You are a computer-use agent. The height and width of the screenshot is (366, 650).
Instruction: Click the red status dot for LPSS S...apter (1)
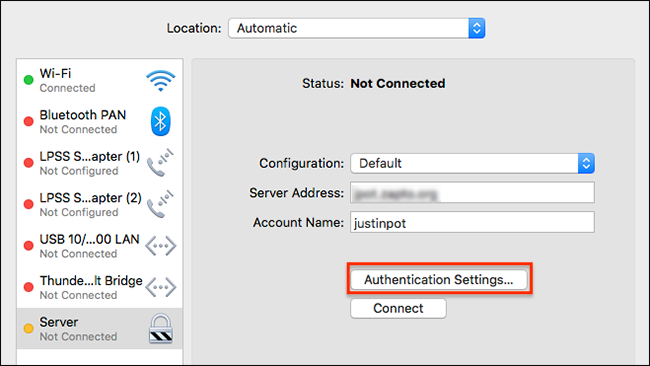coord(29,163)
